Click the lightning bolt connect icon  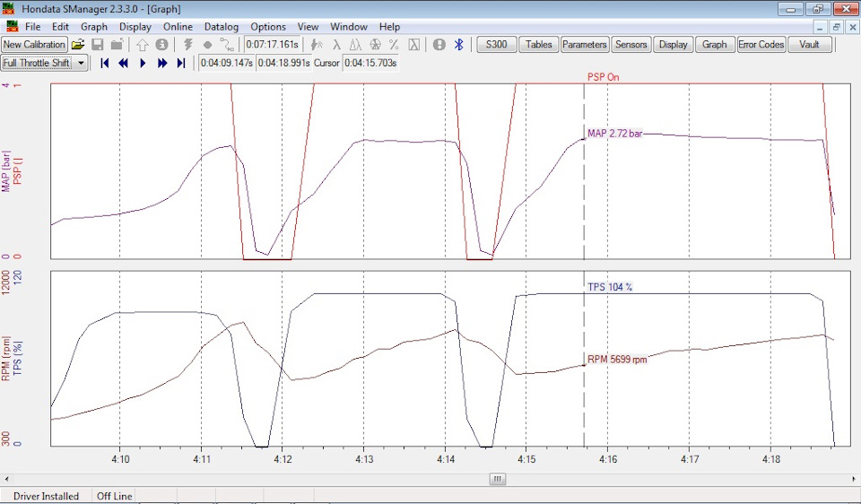point(187,45)
